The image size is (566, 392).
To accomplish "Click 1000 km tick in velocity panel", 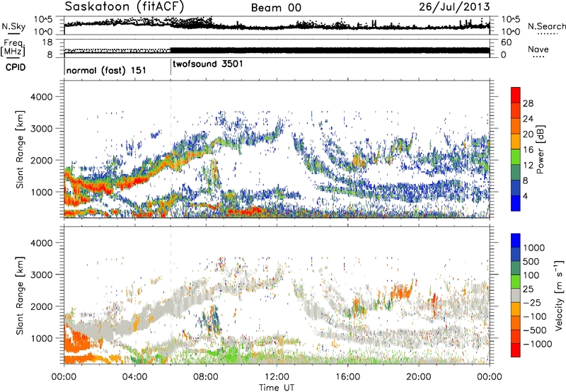I will click(42, 338).
